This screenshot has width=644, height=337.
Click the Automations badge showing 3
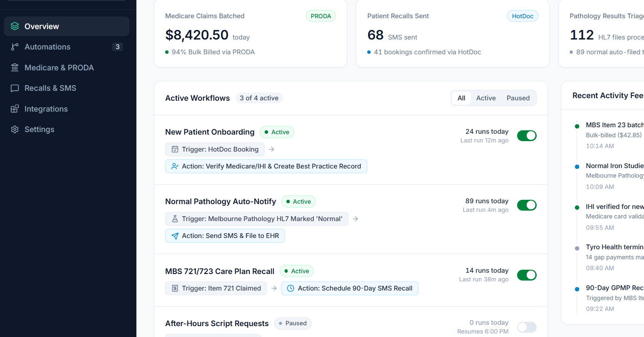tap(117, 47)
